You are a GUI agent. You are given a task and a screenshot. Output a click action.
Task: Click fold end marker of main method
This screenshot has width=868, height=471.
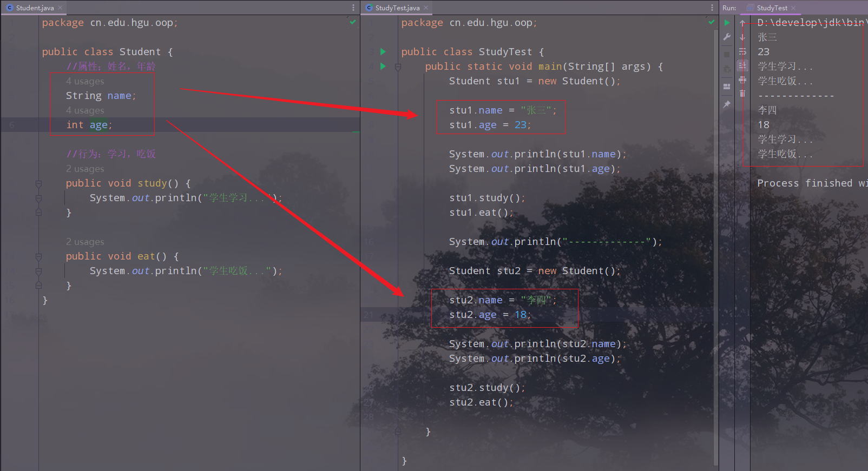[x=398, y=432]
